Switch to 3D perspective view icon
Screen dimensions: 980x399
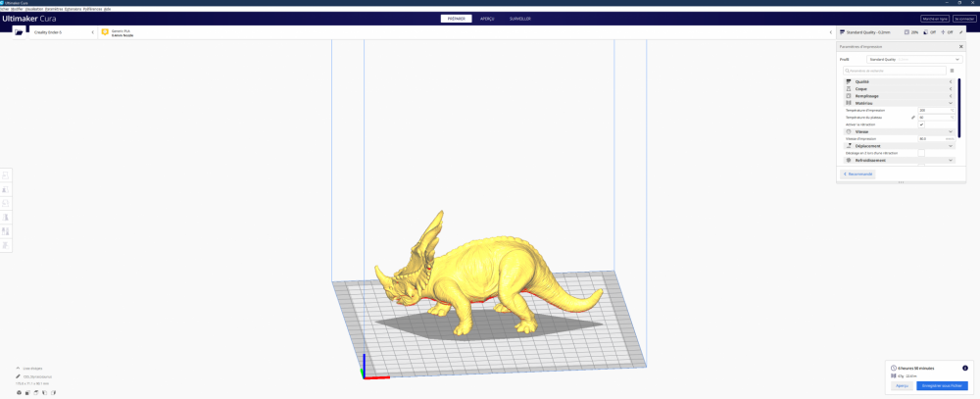pos(19,392)
